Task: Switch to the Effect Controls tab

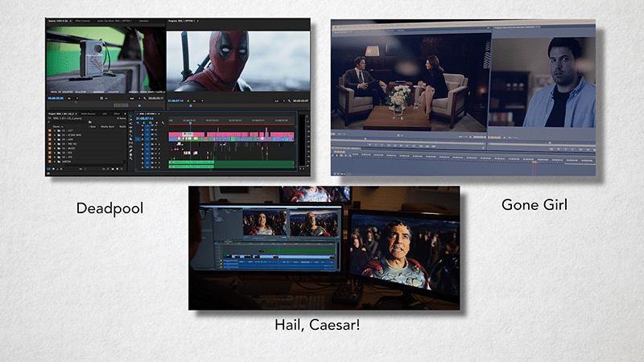Action: tap(83, 21)
